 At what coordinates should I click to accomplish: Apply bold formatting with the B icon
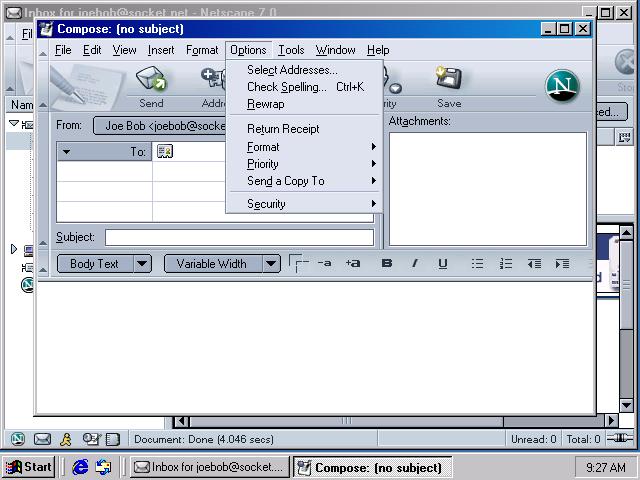(x=387, y=264)
